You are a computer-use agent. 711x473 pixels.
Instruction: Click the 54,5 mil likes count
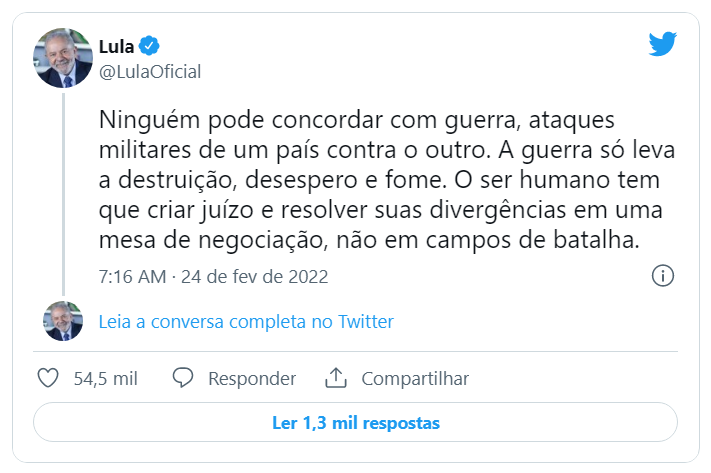pos(106,378)
